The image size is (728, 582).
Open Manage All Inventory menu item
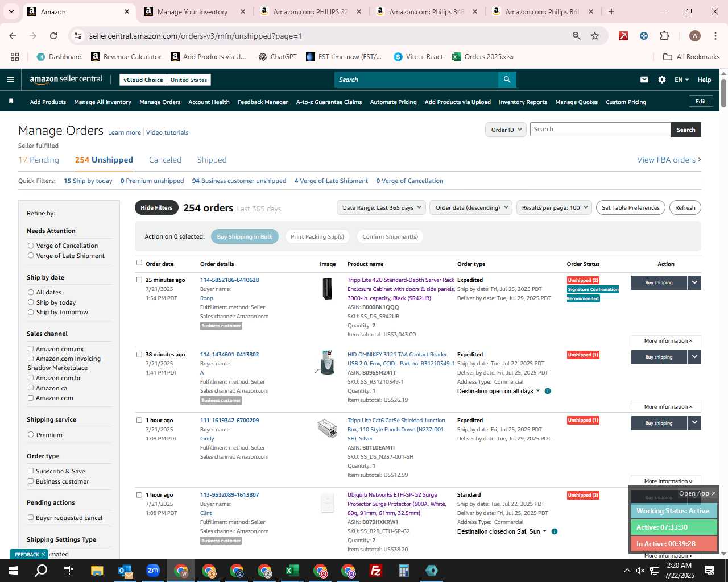pos(102,102)
